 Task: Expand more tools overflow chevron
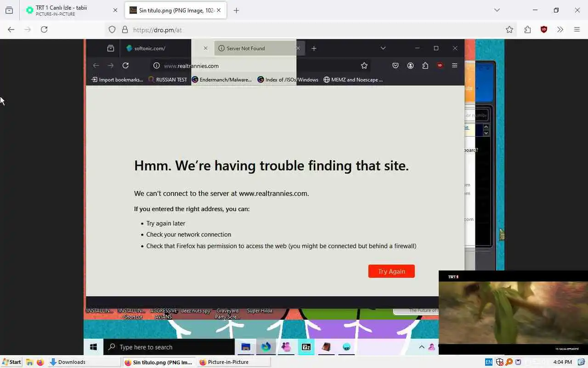[560, 29]
